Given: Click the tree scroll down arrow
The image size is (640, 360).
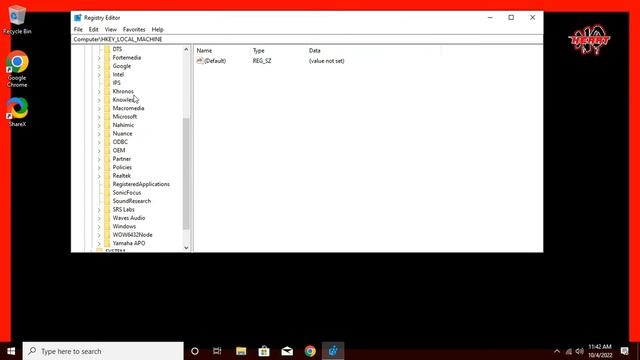Looking at the screenshot, I should [186, 247].
